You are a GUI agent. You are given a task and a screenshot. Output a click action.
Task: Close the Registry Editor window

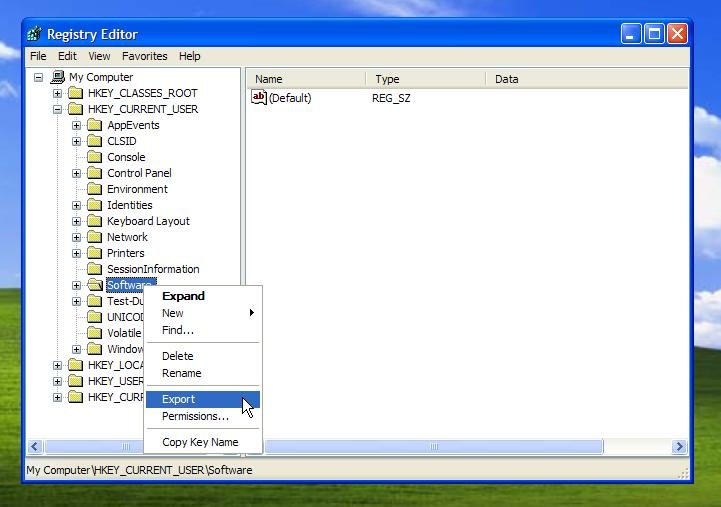(677, 34)
